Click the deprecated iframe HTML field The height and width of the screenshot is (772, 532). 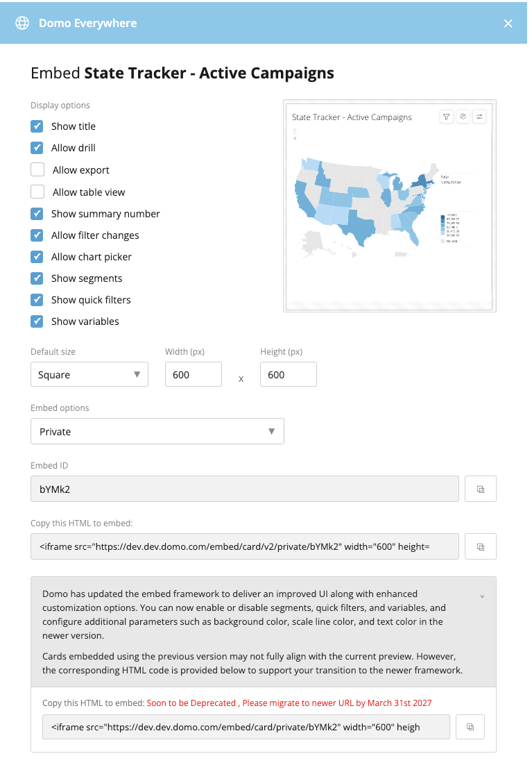tap(246, 727)
